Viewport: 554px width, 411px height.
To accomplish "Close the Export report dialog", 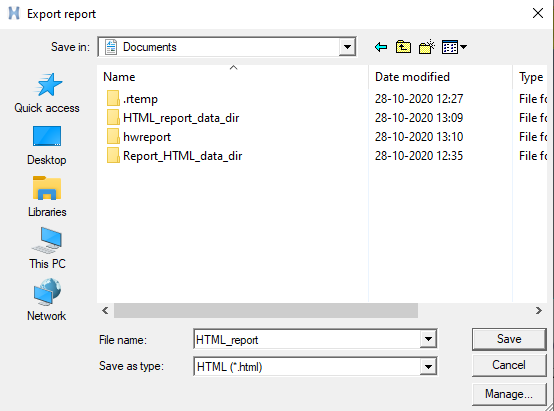I will tap(538, 13).
